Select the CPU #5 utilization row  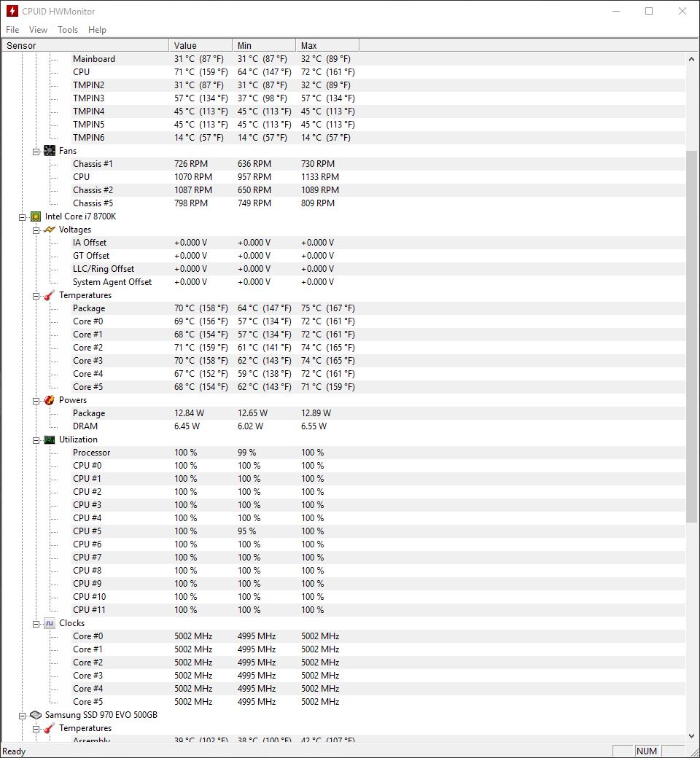[378, 531]
